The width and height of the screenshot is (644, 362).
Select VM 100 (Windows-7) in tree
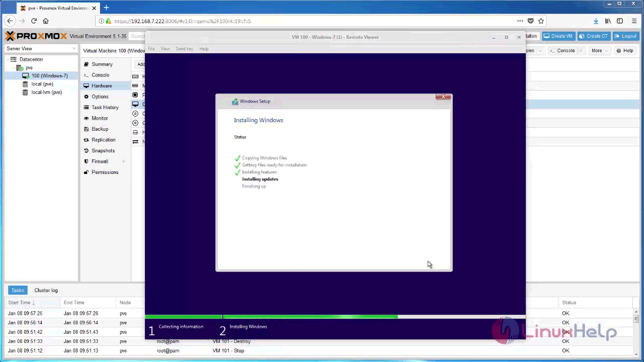pyautogui.click(x=49, y=76)
